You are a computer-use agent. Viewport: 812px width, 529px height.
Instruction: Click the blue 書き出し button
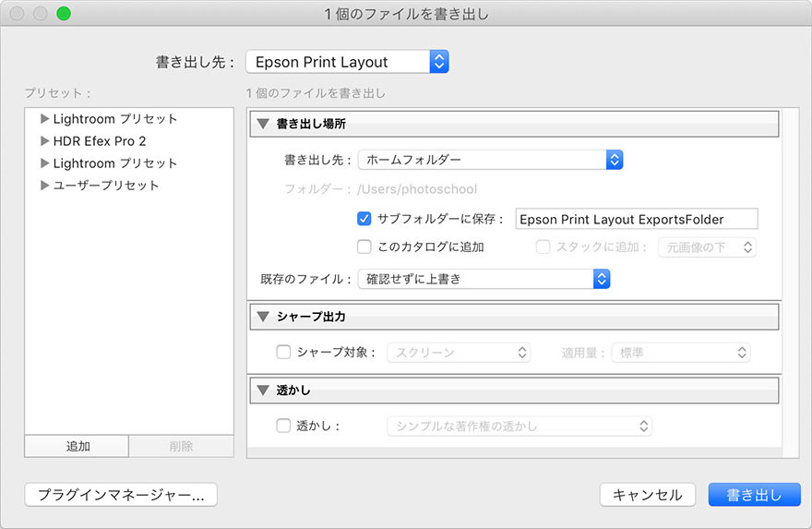(x=755, y=495)
